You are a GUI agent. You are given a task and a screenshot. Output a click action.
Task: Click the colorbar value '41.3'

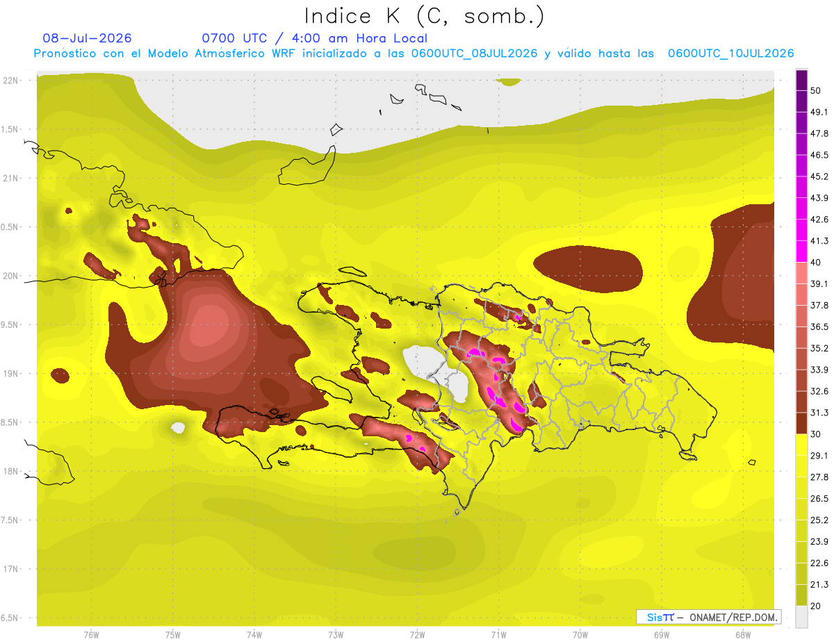point(819,241)
